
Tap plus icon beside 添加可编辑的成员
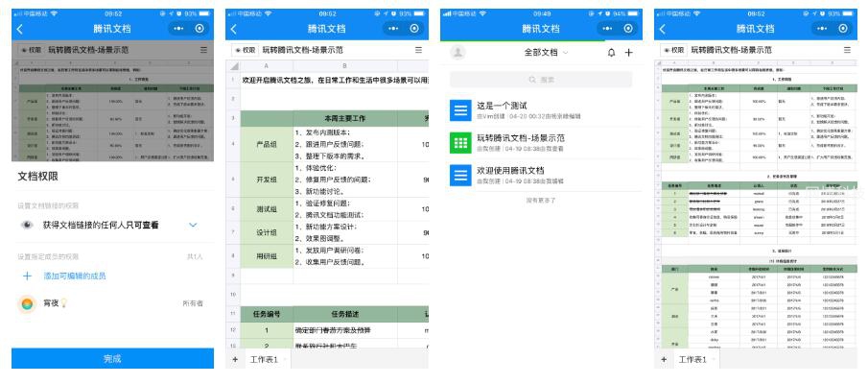(x=27, y=276)
